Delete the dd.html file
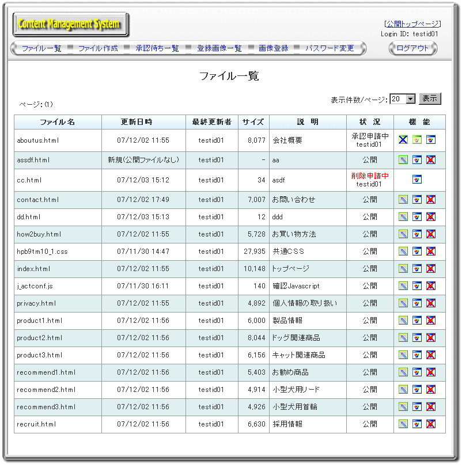Screen dimensions: 462x476 431,217
